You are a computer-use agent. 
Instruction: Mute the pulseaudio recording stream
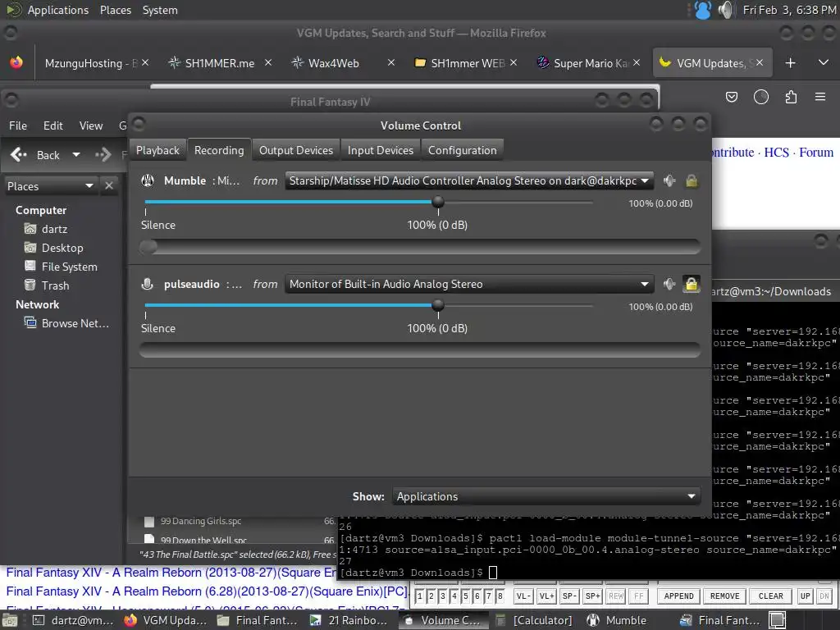(669, 284)
